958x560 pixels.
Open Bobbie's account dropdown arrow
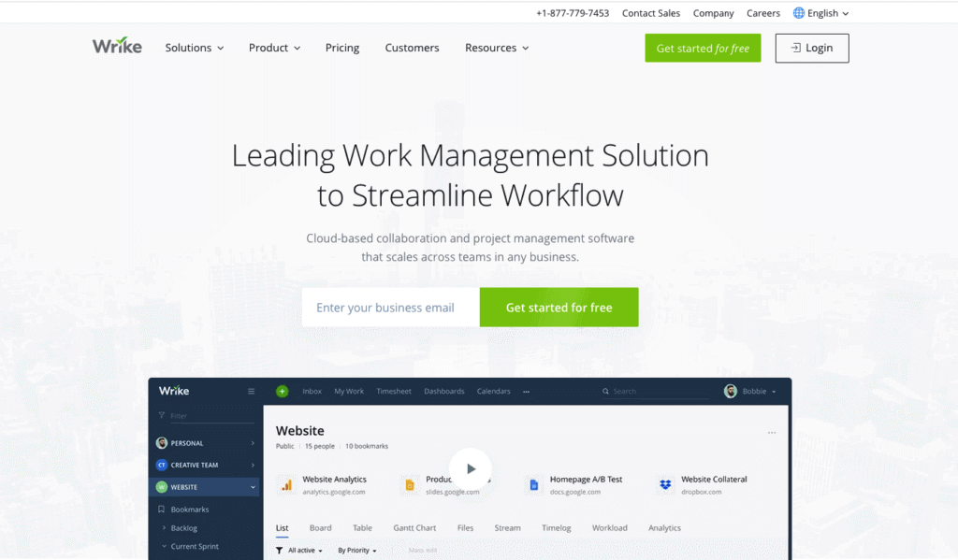pyautogui.click(x=774, y=392)
